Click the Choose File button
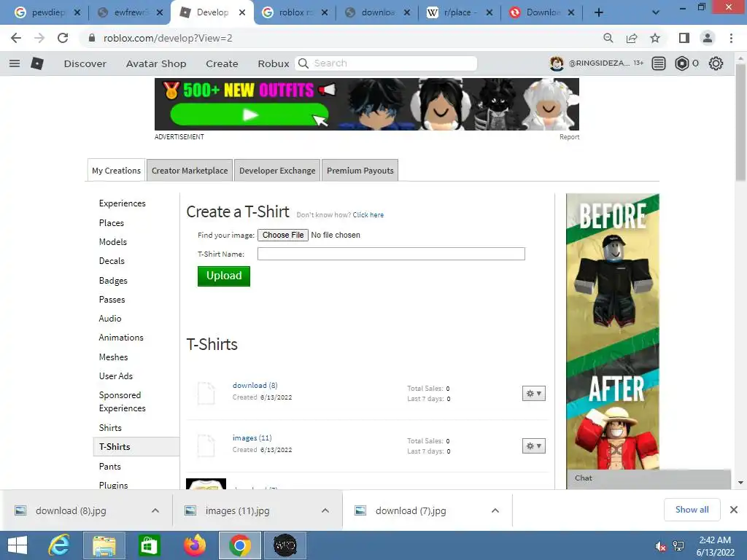The image size is (747, 560). click(x=283, y=235)
